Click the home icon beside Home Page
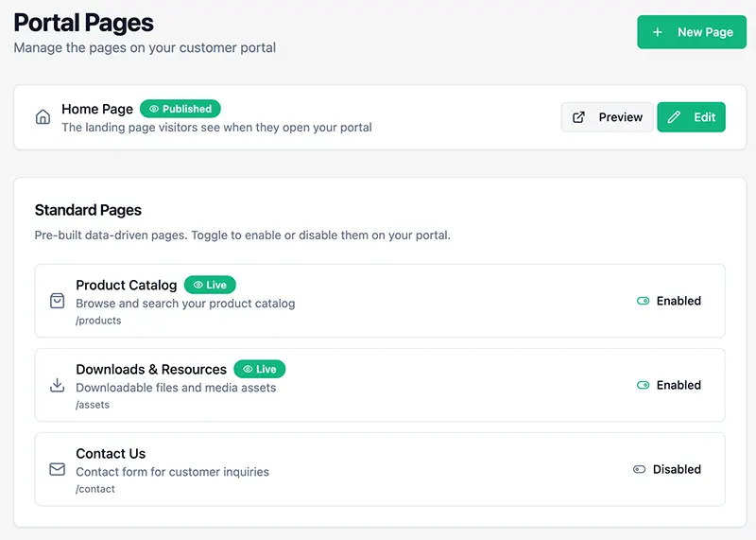Image resolution: width=756 pixels, height=540 pixels. pyautogui.click(x=43, y=117)
